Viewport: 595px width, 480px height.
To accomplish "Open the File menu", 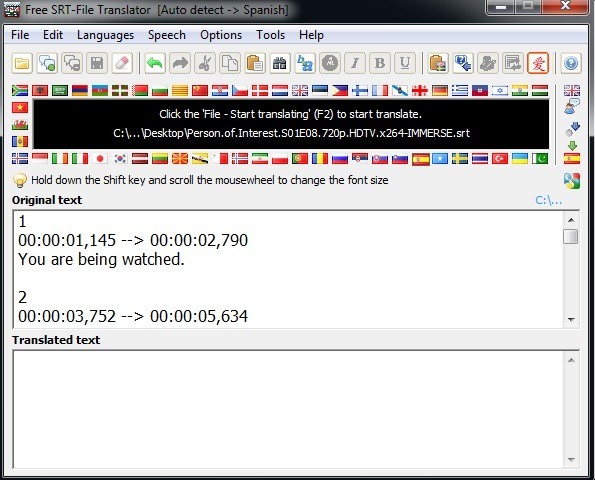I will click(20, 35).
